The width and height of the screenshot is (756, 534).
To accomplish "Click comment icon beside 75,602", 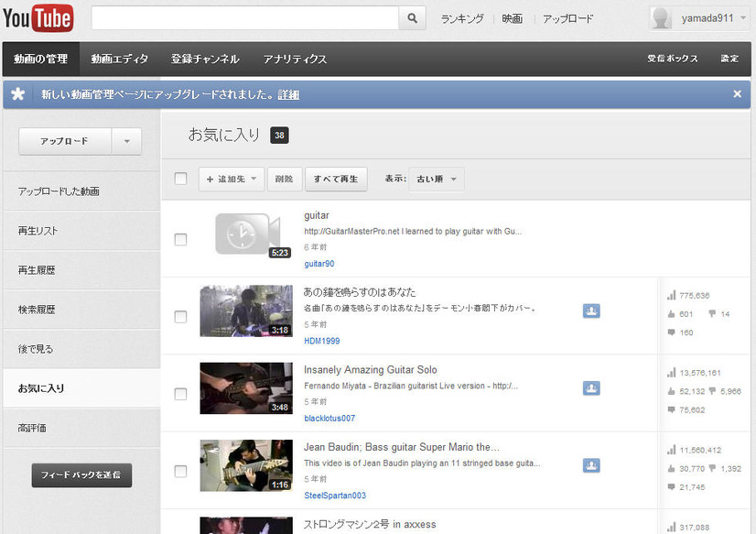I will 671,409.
